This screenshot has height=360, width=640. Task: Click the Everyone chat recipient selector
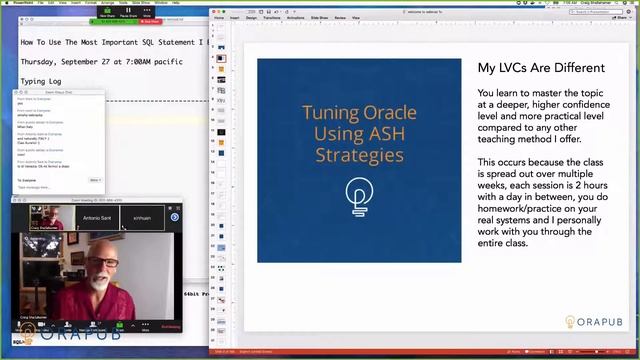29,180
